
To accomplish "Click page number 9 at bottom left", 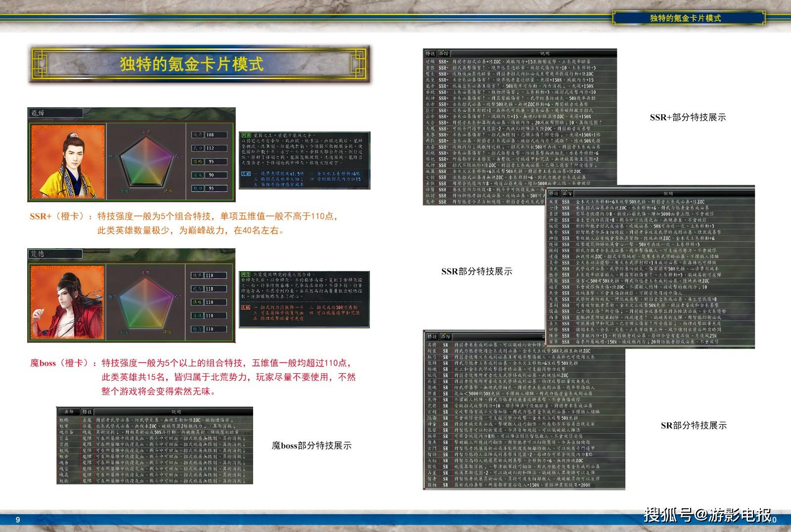I will (18, 520).
